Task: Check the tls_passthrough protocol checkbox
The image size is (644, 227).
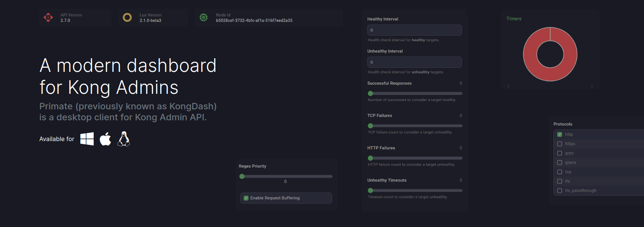Action: coord(559,191)
